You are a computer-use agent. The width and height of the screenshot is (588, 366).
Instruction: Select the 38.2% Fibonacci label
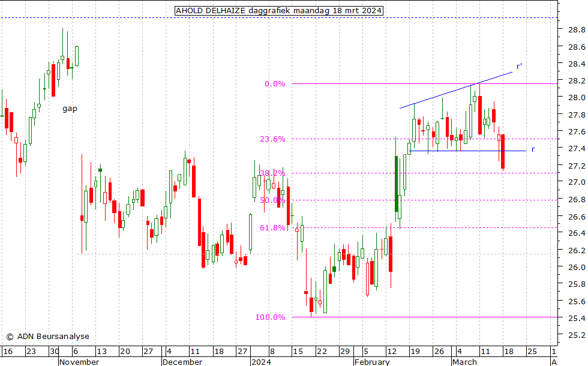[x=272, y=173]
